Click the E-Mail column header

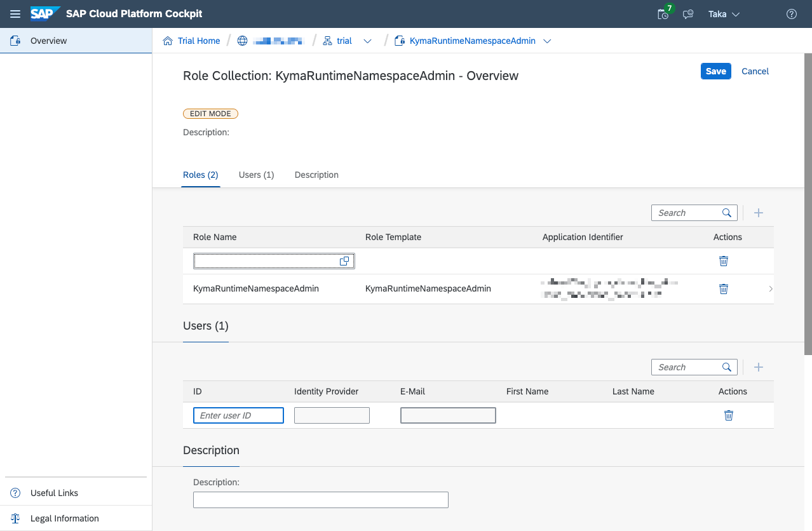pyautogui.click(x=412, y=391)
